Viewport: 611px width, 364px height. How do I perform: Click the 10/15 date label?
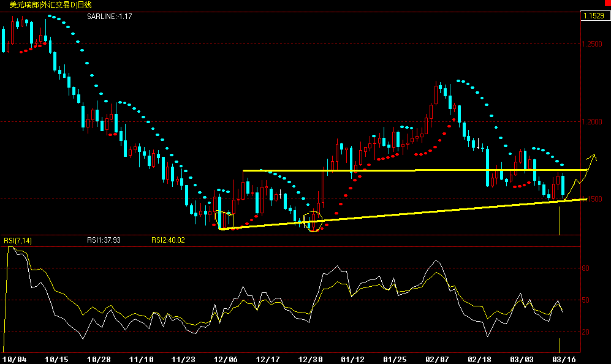point(56,359)
